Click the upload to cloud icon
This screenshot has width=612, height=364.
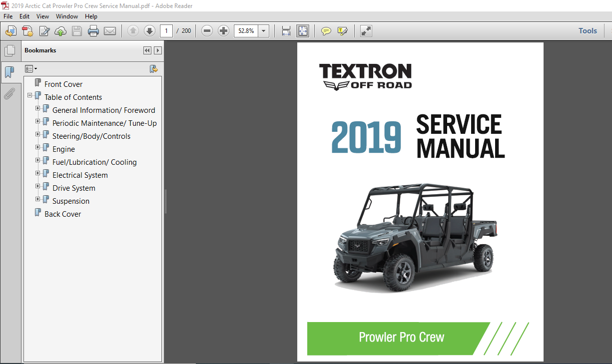(x=60, y=31)
